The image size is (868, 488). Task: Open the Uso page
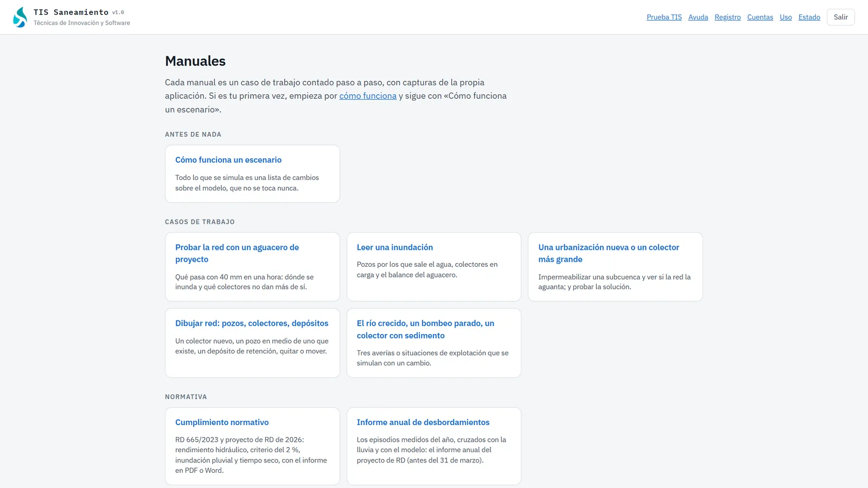click(x=786, y=17)
